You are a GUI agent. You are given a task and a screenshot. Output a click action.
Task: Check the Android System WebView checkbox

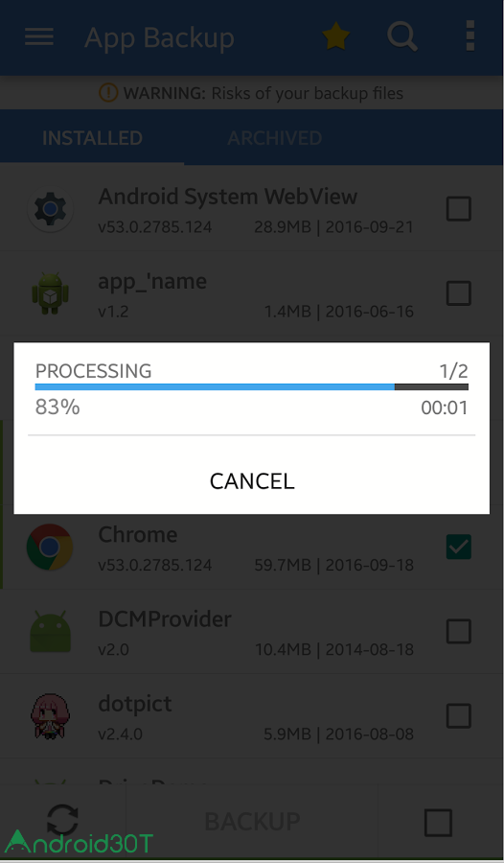click(458, 209)
